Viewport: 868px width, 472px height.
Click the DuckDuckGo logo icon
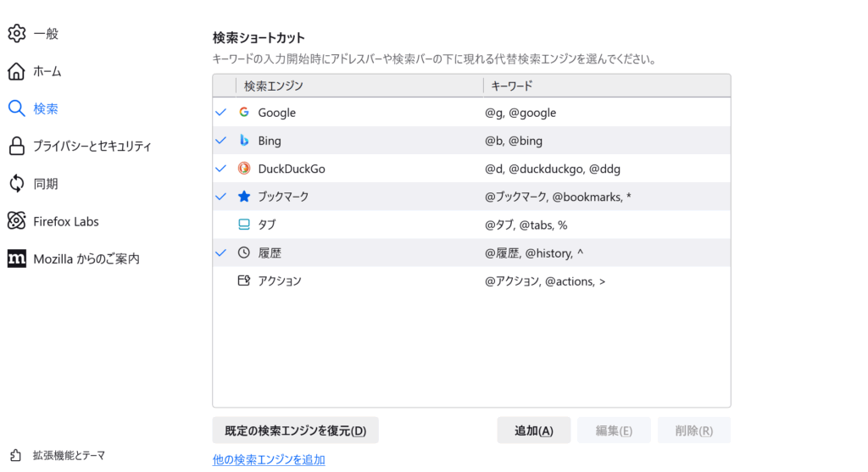244,169
